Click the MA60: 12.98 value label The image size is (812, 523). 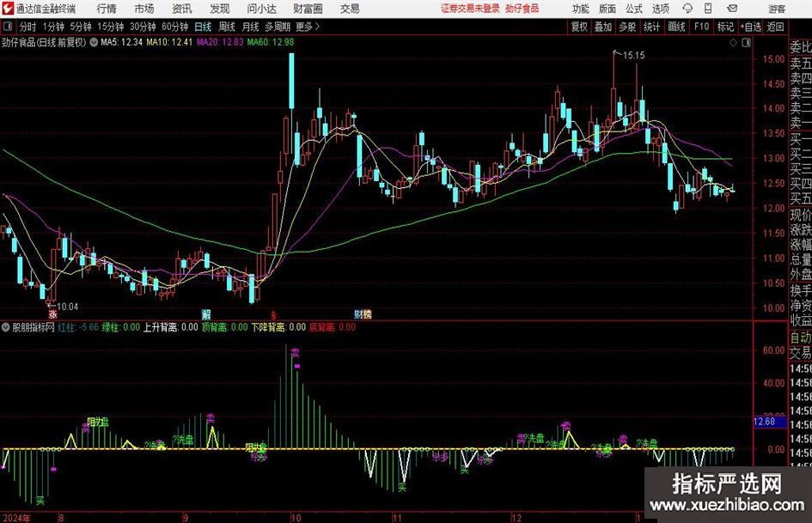tap(271, 42)
